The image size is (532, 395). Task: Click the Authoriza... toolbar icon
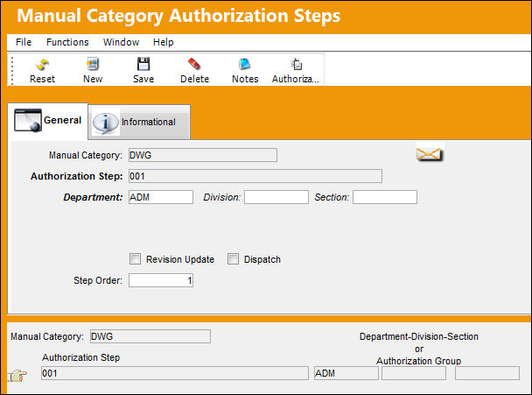(x=297, y=64)
